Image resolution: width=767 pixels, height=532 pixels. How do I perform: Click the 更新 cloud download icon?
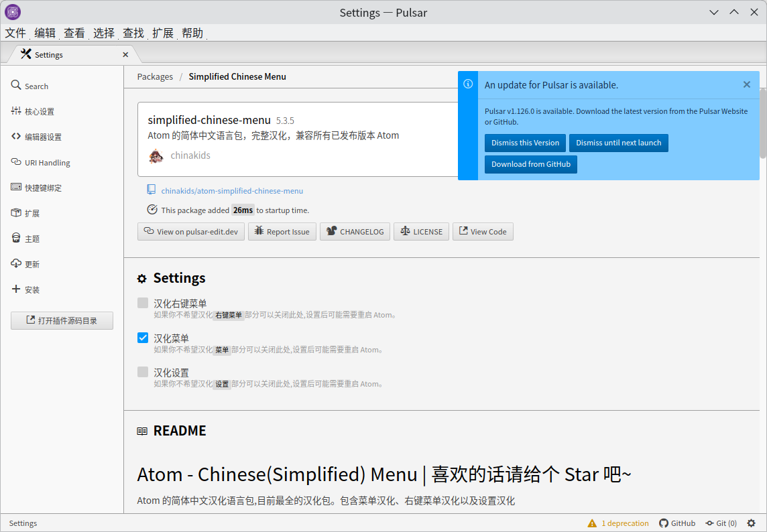point(16,263)
